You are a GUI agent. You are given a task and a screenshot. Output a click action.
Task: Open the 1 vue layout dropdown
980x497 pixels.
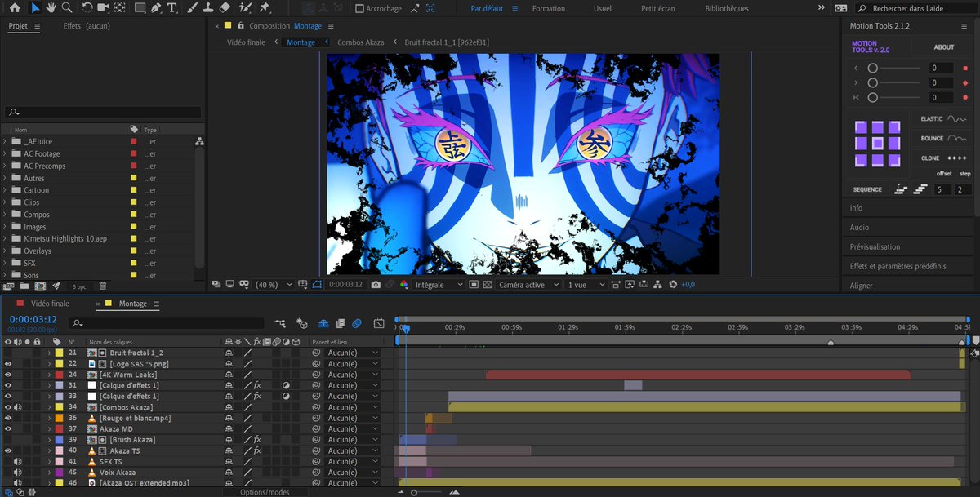[x=586, y=285]
